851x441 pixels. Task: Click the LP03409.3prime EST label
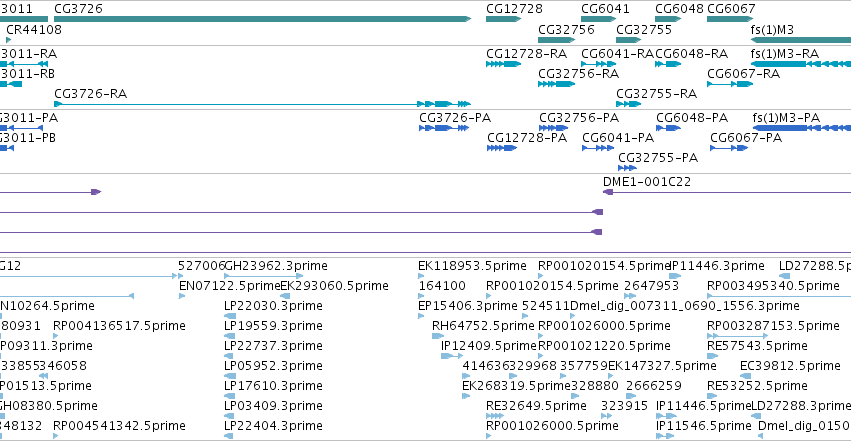coord(273,406)
